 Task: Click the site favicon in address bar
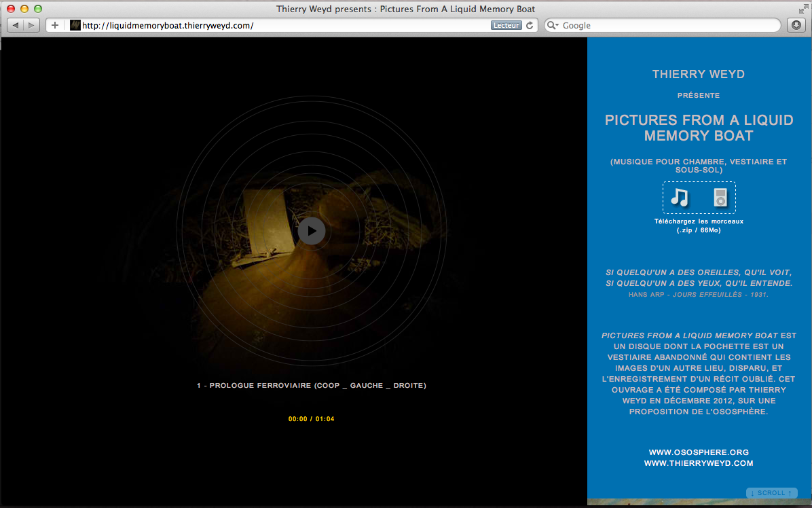click(75, 25)
